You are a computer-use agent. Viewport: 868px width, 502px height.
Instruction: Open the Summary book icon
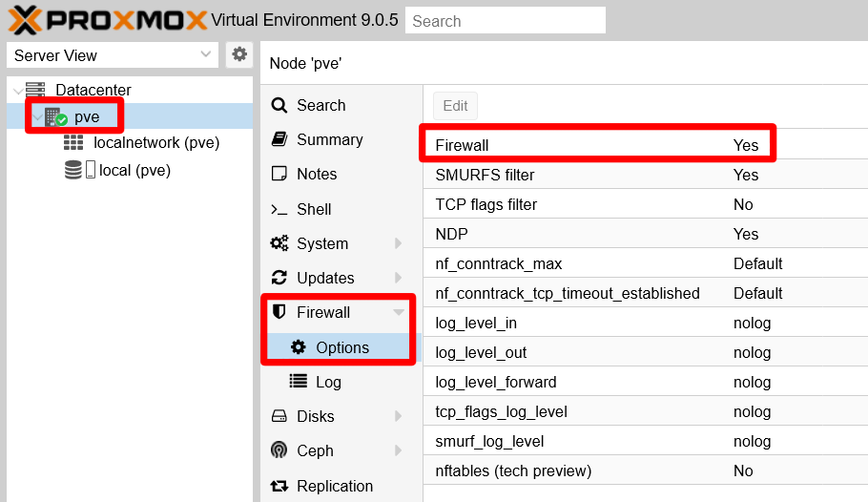point(279,139)
